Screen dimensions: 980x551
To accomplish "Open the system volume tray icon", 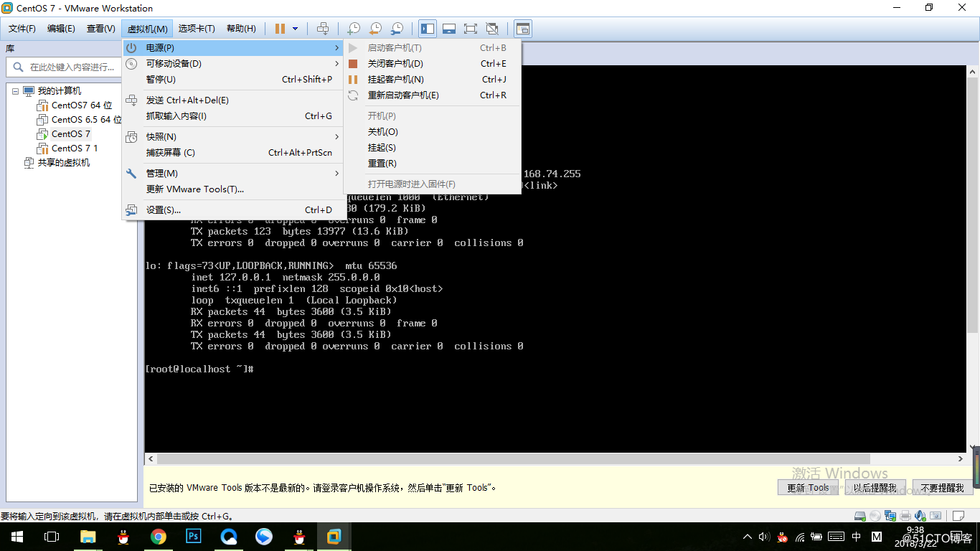I will pyautogui.click(x=764, y=537).
